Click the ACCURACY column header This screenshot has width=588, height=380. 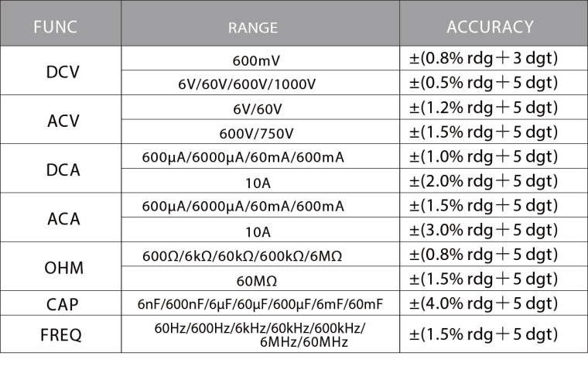pos(490,27)
